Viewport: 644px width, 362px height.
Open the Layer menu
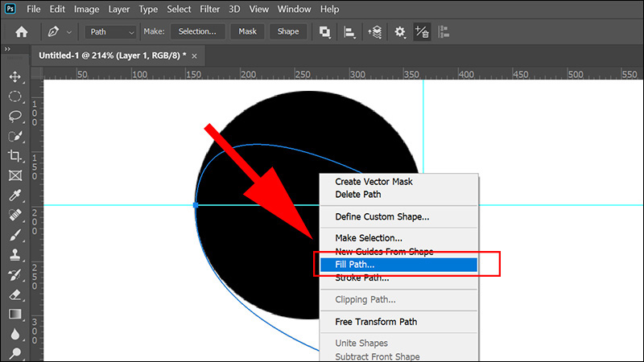tap(119, 9)
